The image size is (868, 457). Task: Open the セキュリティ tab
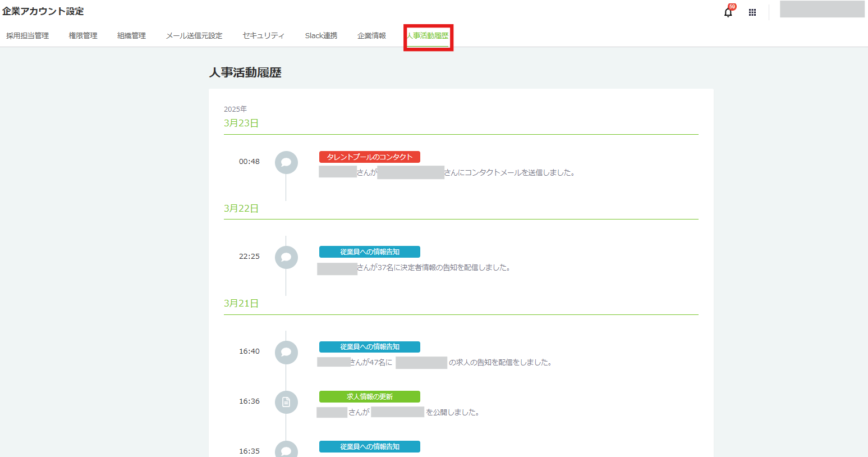264,36
